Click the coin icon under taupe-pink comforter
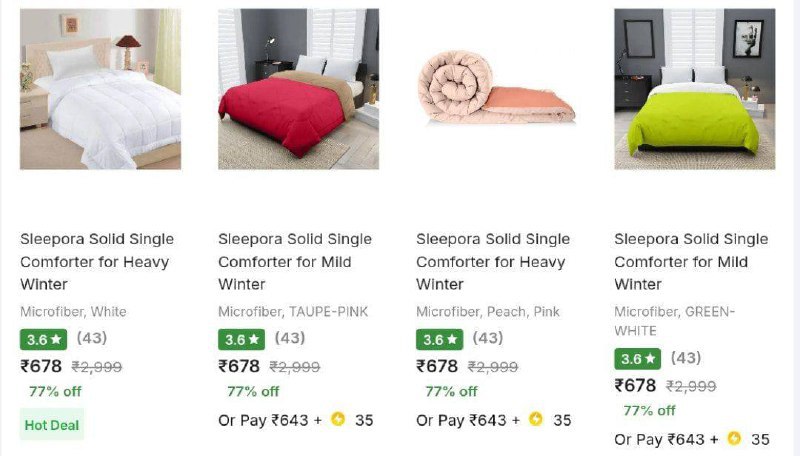This screenshot has height=456, width=800. (338, 420)
